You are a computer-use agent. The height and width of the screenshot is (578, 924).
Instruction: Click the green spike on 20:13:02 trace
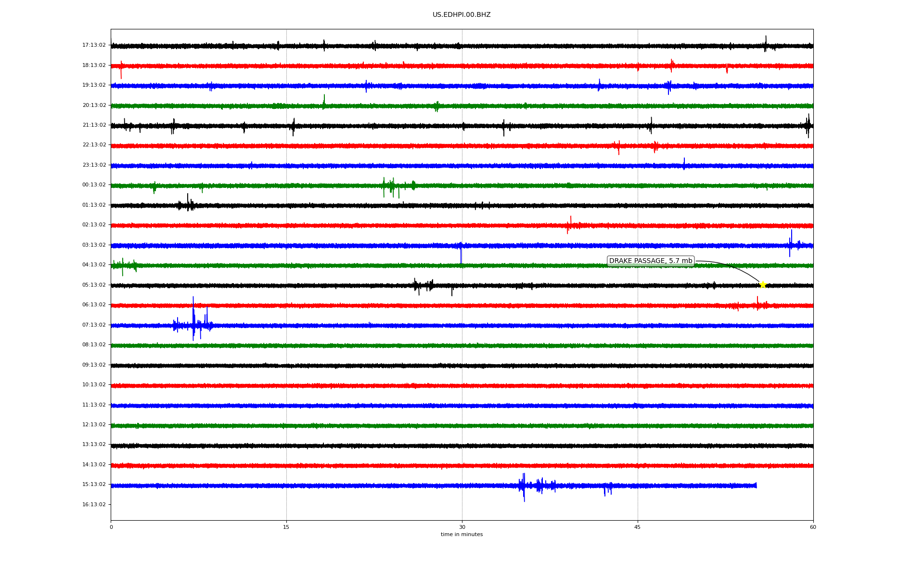324,102
